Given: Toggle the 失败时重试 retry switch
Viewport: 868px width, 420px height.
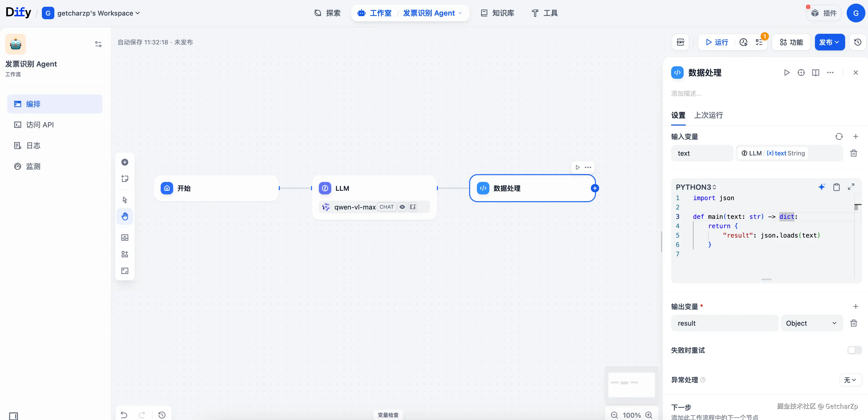Looking at the screenshot, I should [854, 350].
